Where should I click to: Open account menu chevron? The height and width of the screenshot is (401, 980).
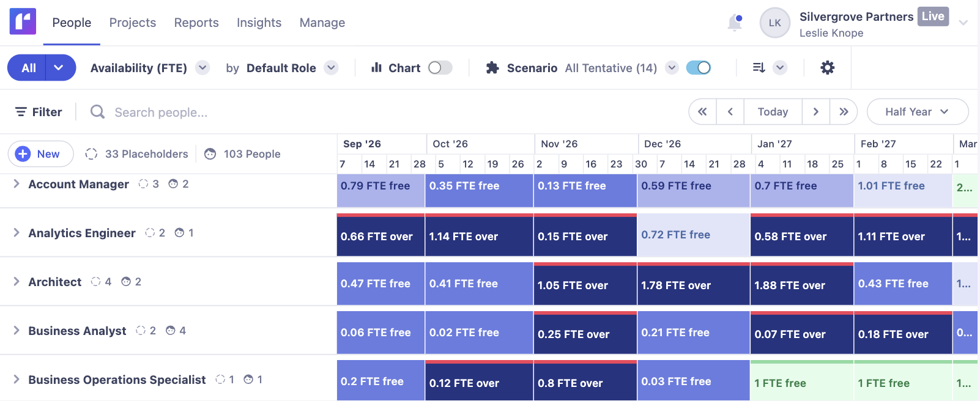click(x=963, y=23)
